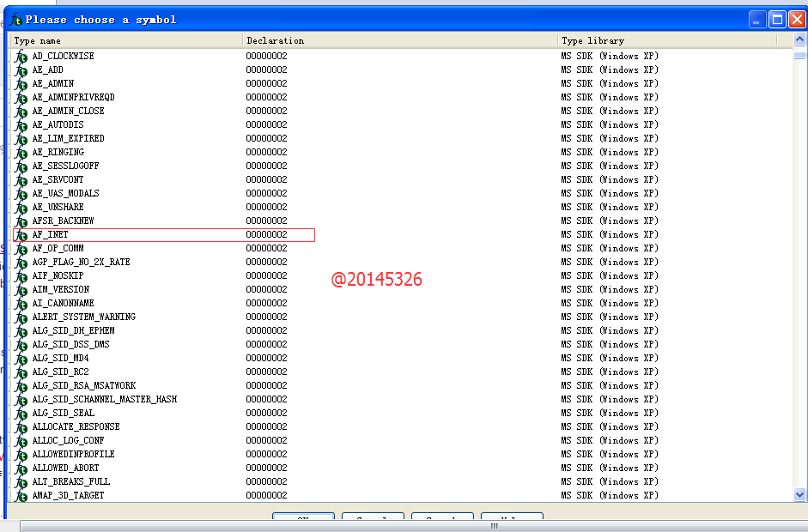
Task: Click the symbol icon next to AD_CLOCKWISE
Action: (x=21, y=57)
